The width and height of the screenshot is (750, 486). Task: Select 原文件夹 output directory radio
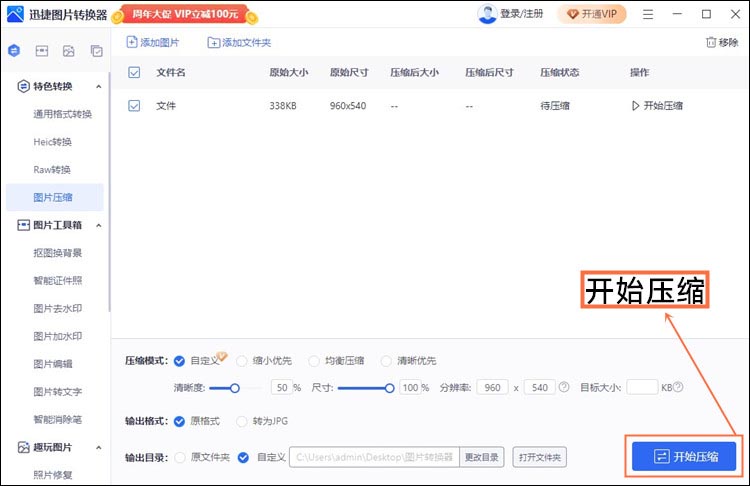pyautogui.click(x=180, y=458)
